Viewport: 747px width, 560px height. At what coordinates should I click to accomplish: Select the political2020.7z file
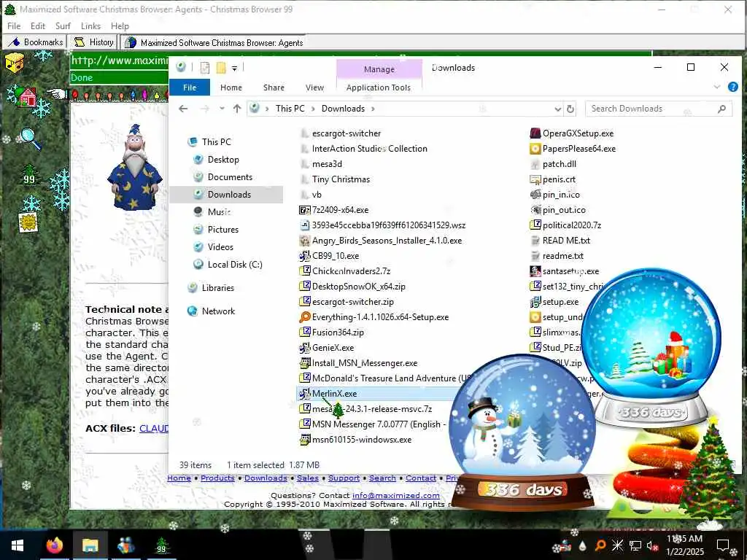[x=565, y=225]
